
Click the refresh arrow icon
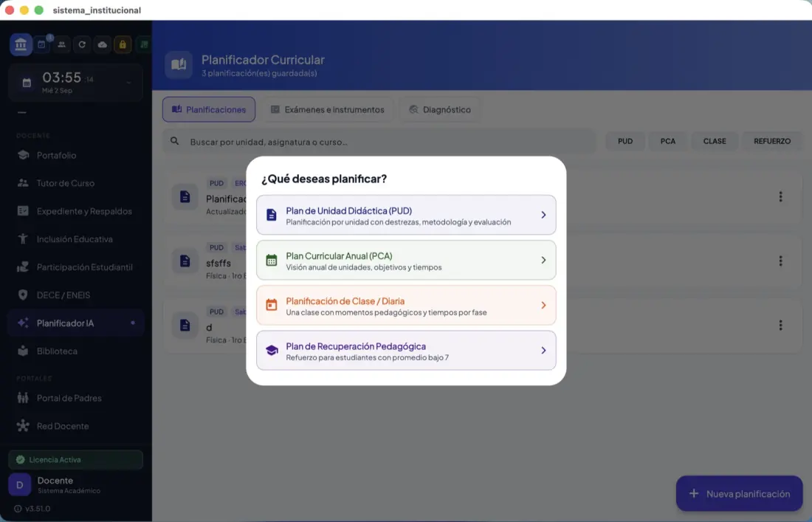click(x=82, y=44)
